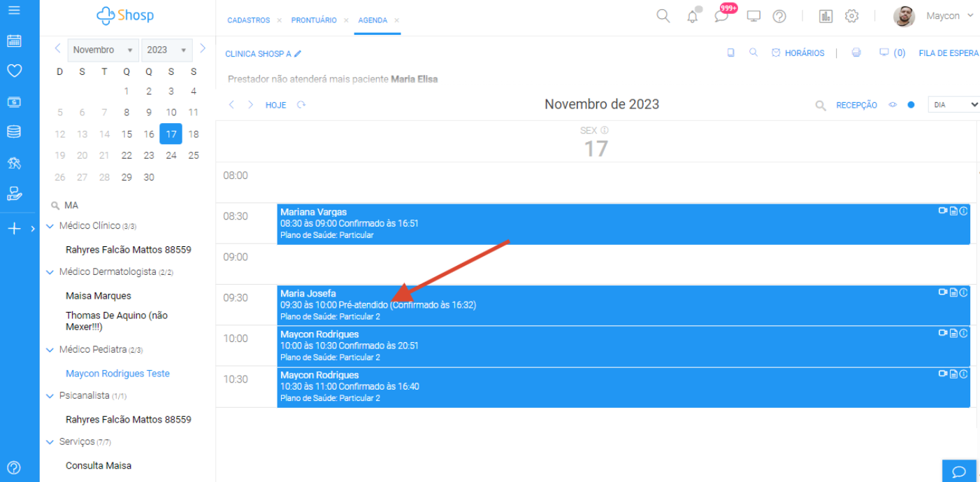Click the heart icon in left sidebar
The width and height of the screenshot is (980, 482).
14,71
